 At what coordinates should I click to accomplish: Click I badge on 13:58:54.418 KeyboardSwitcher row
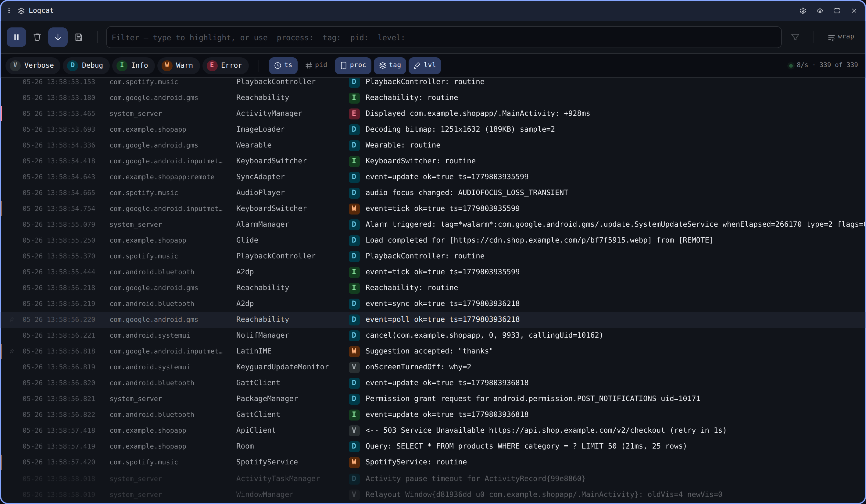click(354, 161)
